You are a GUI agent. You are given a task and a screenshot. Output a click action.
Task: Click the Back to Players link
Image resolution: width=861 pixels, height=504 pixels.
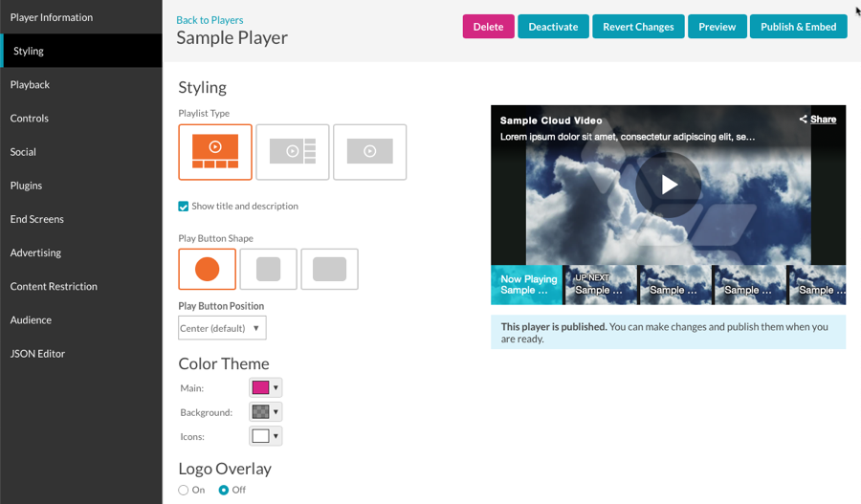210,20
